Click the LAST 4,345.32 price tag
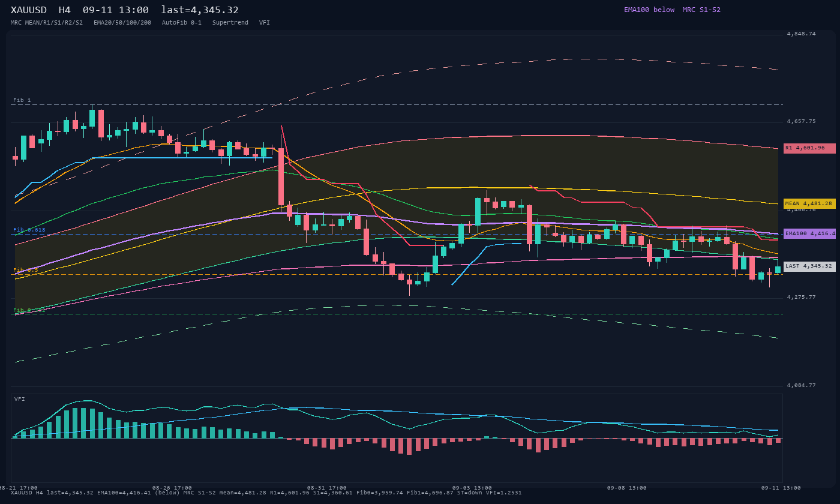840x504 pixels. tap(809, 266)
